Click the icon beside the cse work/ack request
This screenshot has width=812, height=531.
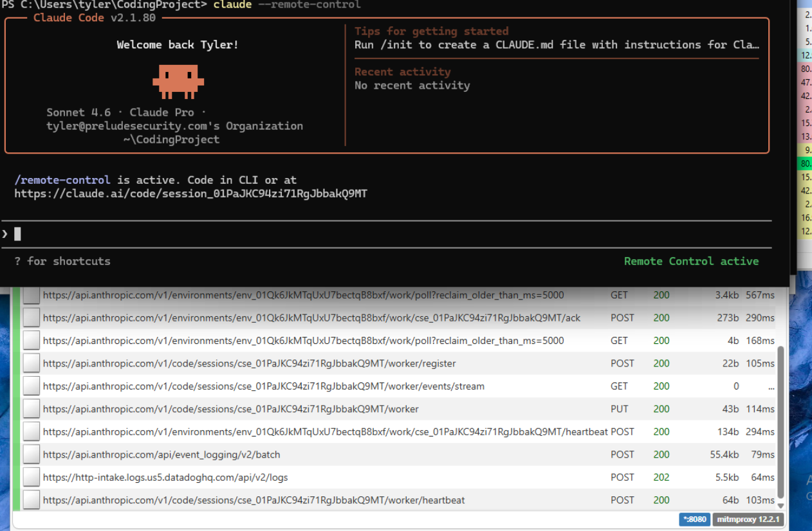point(31,318)
